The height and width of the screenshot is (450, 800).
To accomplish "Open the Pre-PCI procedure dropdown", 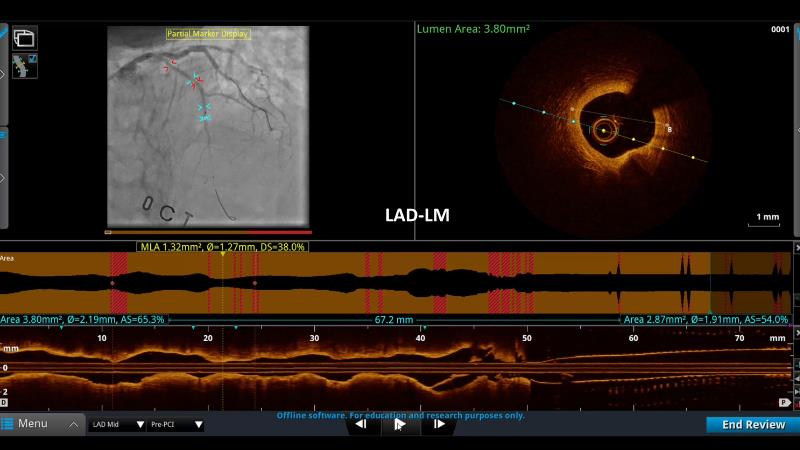I will (x=175, y=424).
